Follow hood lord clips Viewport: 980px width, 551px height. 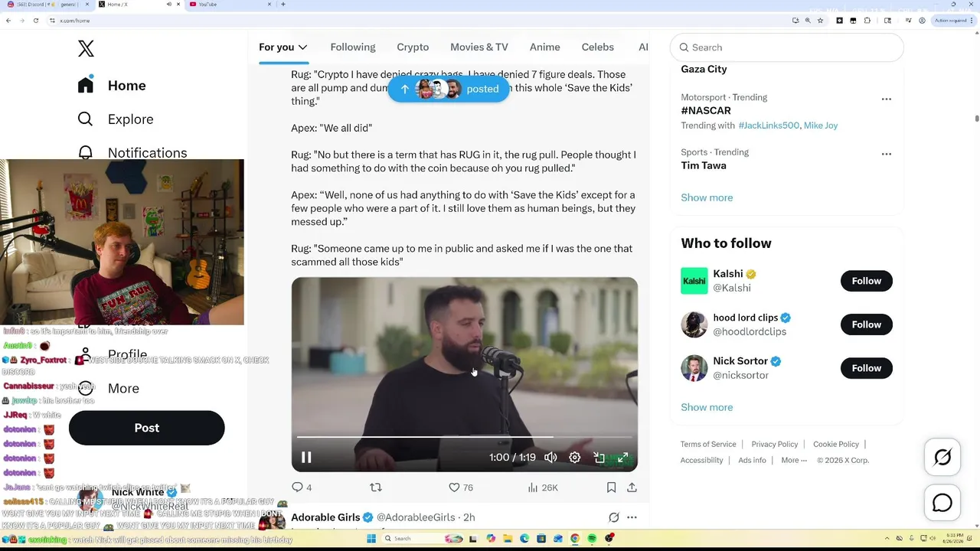click(867, 324)
